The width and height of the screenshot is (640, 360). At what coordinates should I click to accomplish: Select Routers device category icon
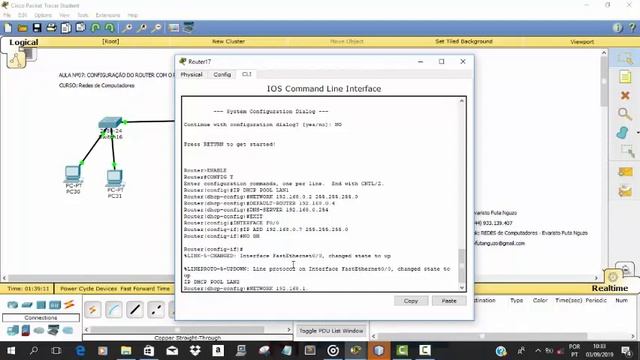click(13, 305)
